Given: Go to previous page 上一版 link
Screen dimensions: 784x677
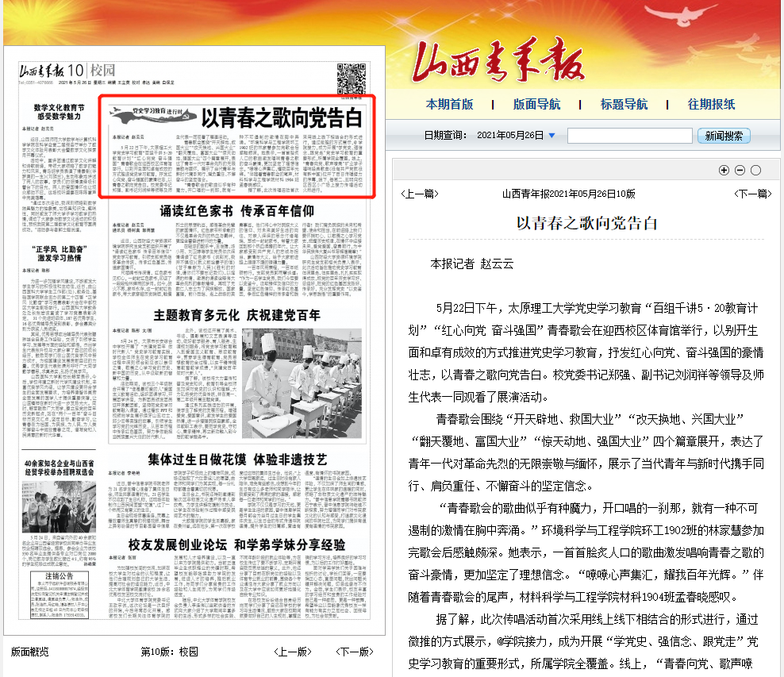Looking at the screenshot, I should point(292,652).
